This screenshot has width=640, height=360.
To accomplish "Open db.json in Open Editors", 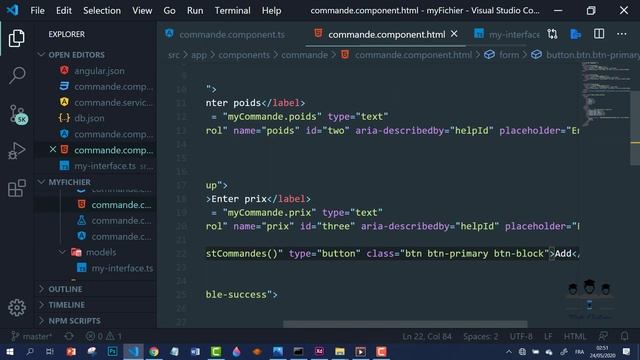I will 89,118.
